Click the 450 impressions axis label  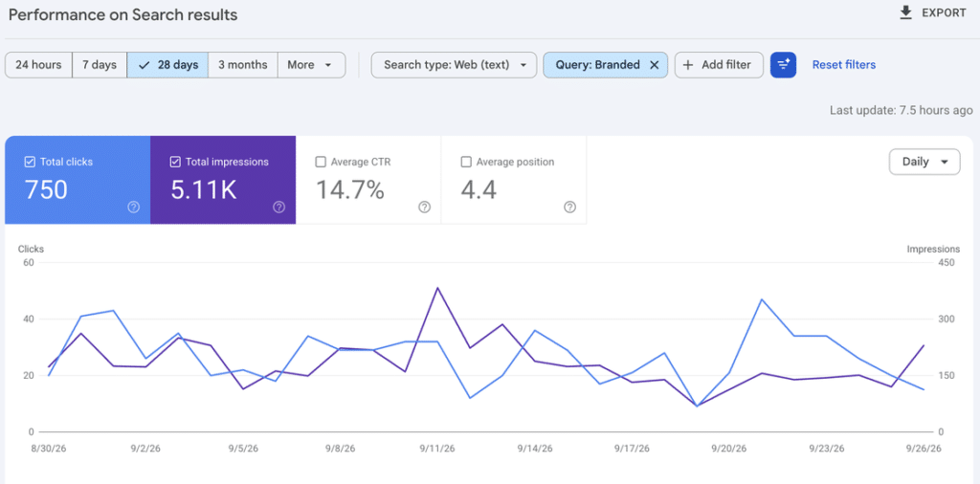pos(947,262)
